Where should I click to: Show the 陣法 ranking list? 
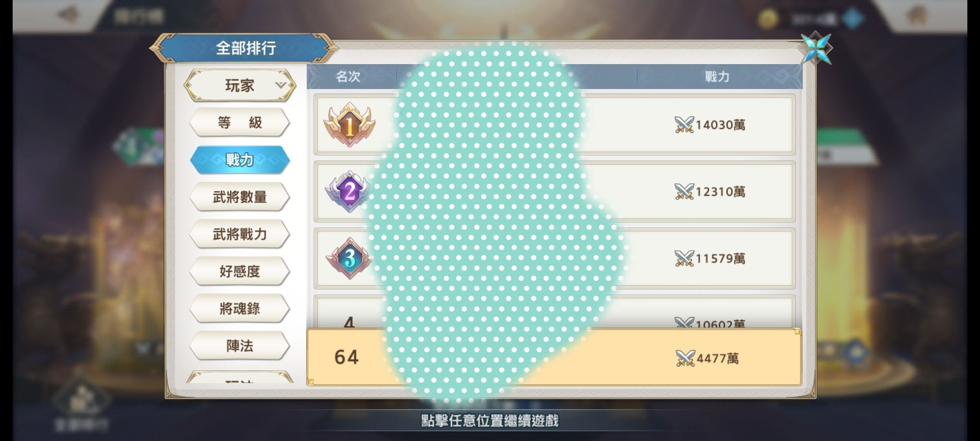240,346
